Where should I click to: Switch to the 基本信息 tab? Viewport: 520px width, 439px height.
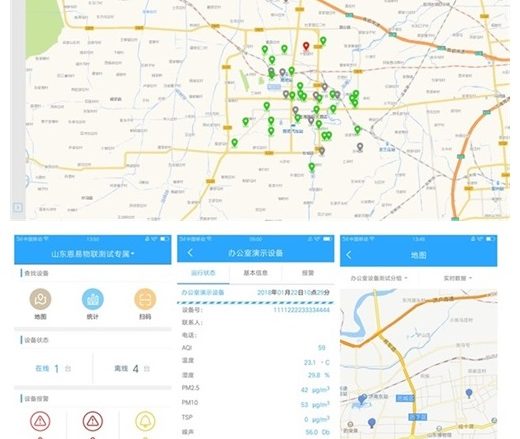click(x=255, y=273)
